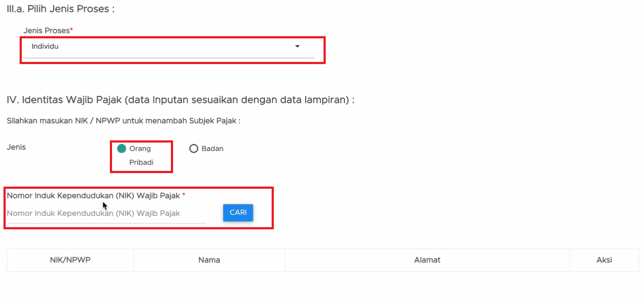Image resolution: width=644 pixels, height=303 pixels.
Task: Click the Alamat column header
Action: click(427, 260)
